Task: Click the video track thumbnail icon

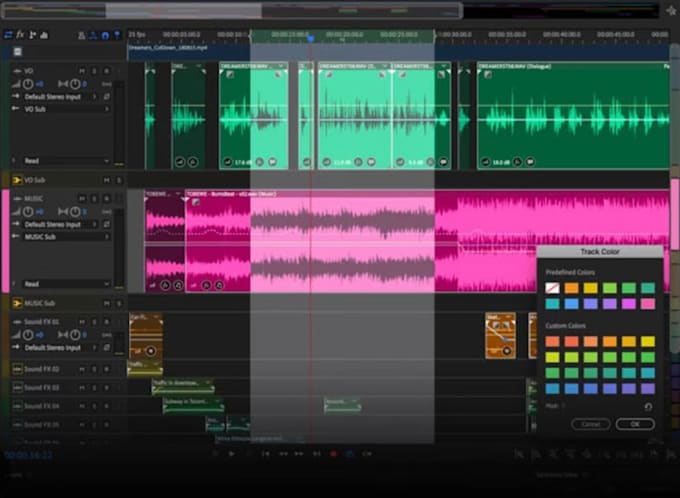Action: 17,52
